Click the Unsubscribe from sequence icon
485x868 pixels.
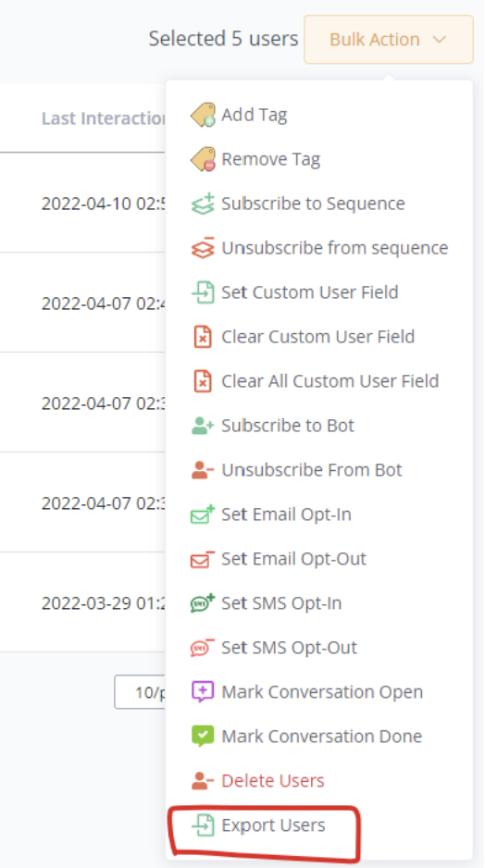coord(203,248)
